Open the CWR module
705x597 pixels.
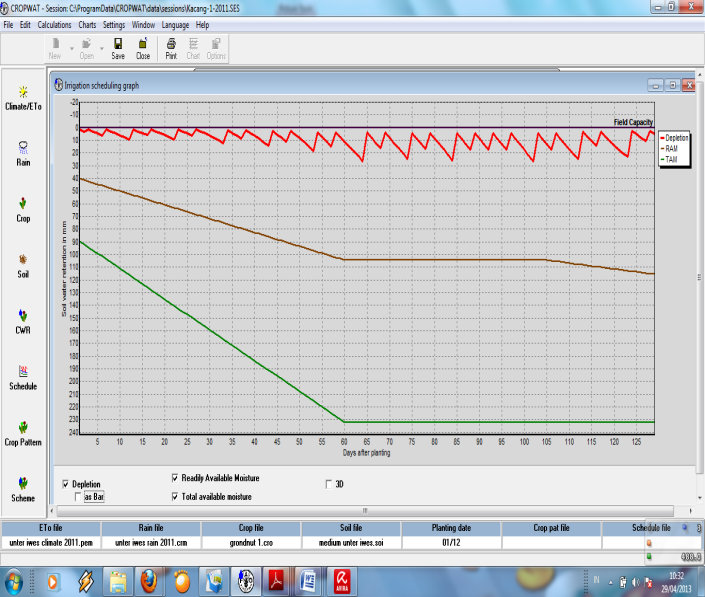[22, 319]
